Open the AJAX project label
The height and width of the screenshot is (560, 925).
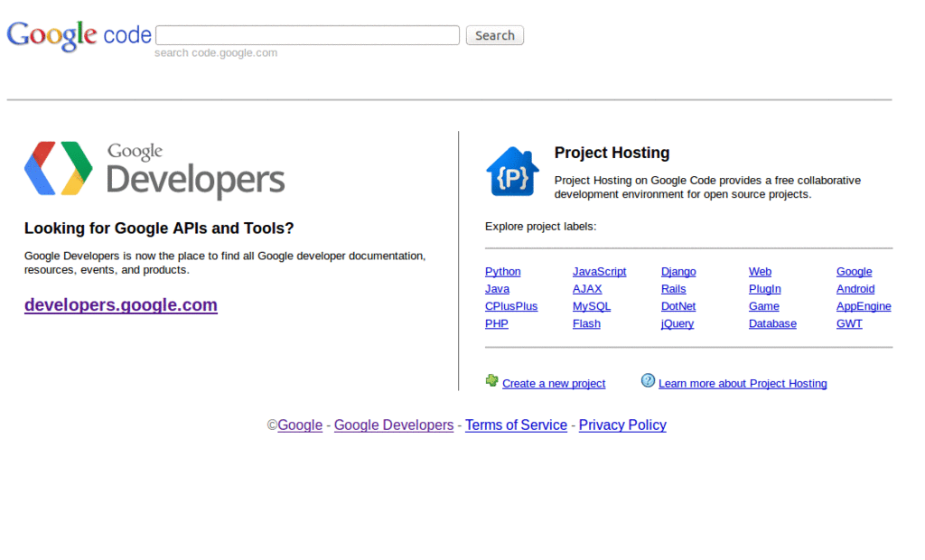587,289
